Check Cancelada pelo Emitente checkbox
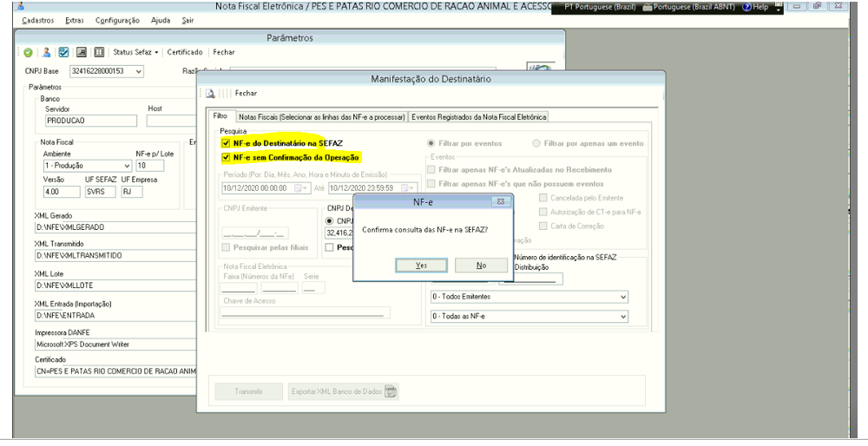The width and height of the screenshot is (868, 446). [543, 198]
